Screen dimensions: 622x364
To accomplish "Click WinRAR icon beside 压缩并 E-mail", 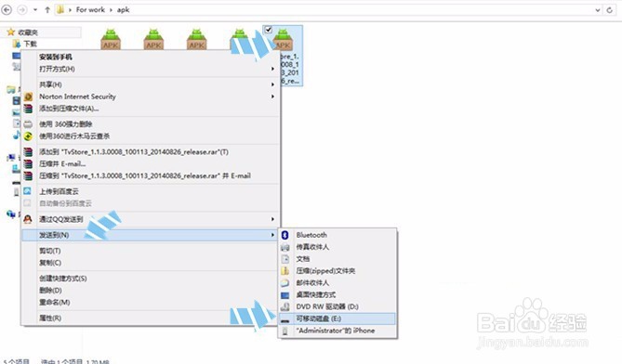I will [x=28, y=164].
